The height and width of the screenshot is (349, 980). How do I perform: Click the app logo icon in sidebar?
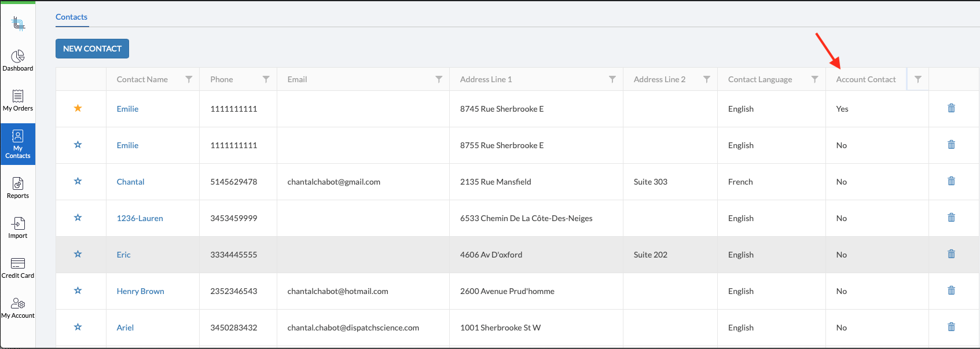(18, 24)
